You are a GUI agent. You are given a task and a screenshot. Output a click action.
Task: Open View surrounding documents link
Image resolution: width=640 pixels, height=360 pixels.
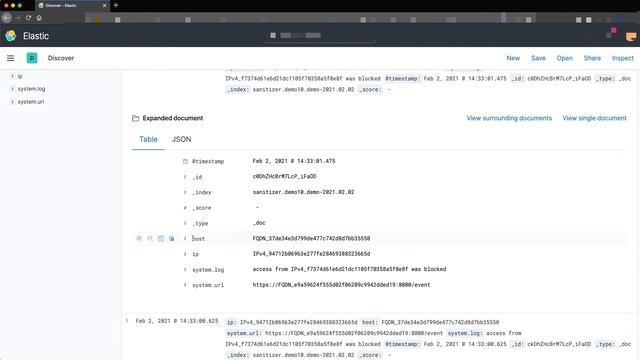(x=509, y=118)
